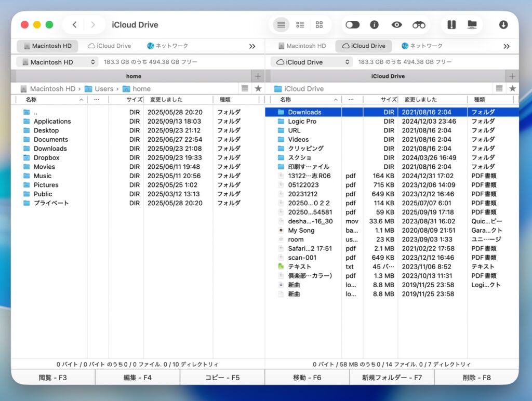Toggle favorites star in the right pane

coord(512,89)
